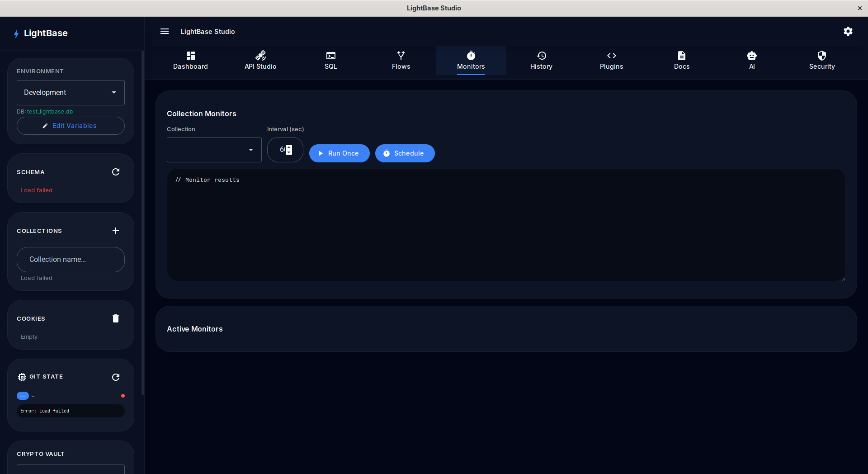Click the red Schema Load failed message
This screenshot has width=868, height=474.
37,190
